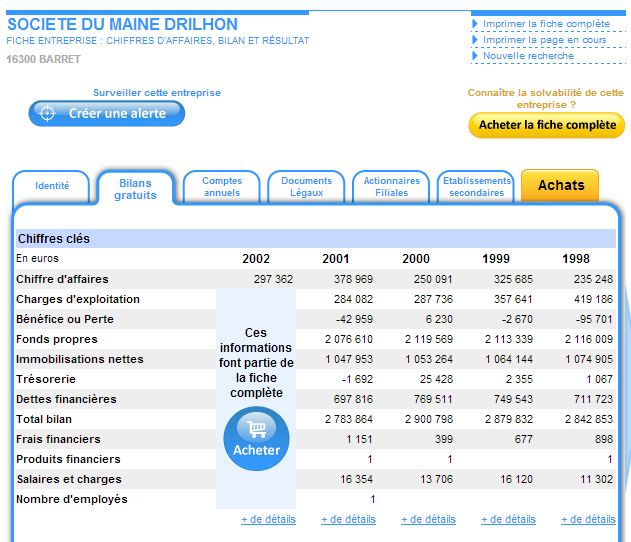Click the 2 900 798 Total bilan value

(429, 419)
